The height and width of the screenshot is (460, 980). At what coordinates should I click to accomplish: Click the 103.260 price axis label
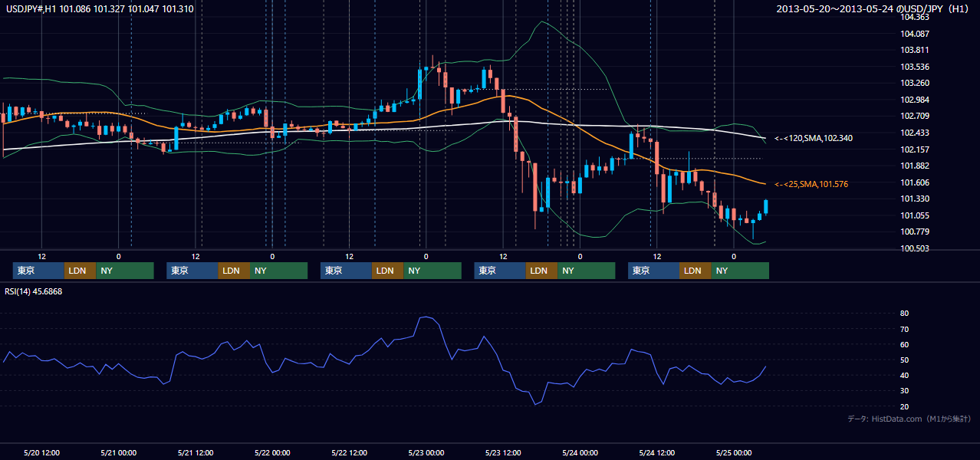click(915, 83)
